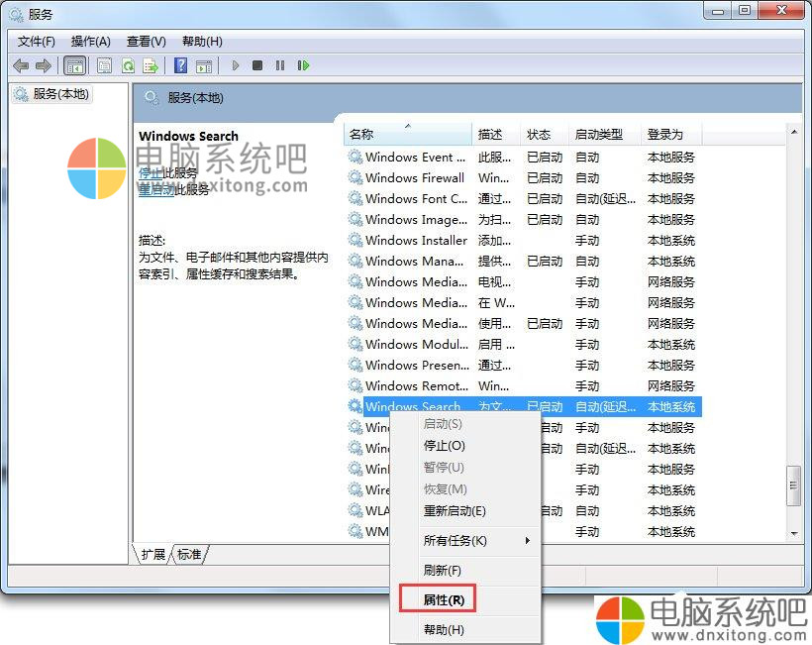Expand 所有任务(K) submenu

pos(465,540)
